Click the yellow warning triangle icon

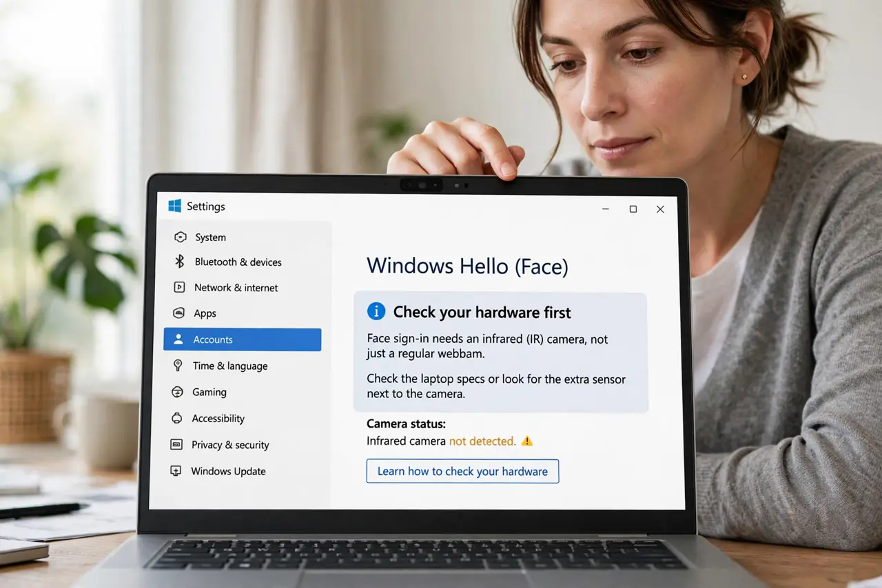(527, 441)
